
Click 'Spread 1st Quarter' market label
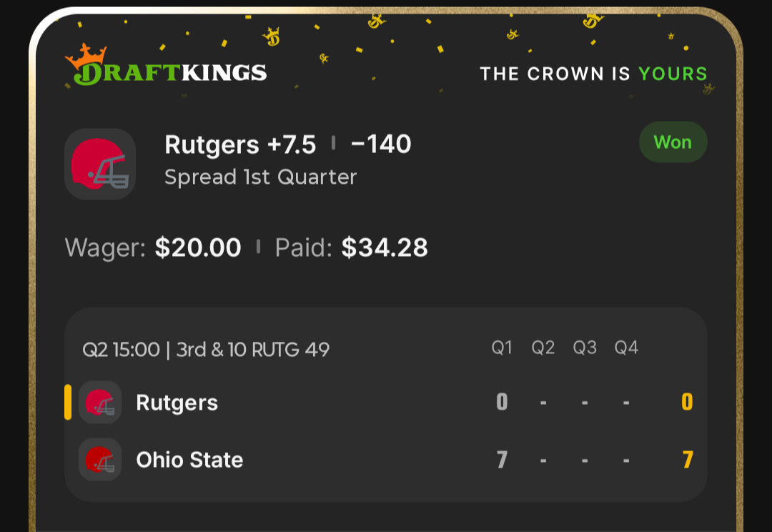(260, 177)
